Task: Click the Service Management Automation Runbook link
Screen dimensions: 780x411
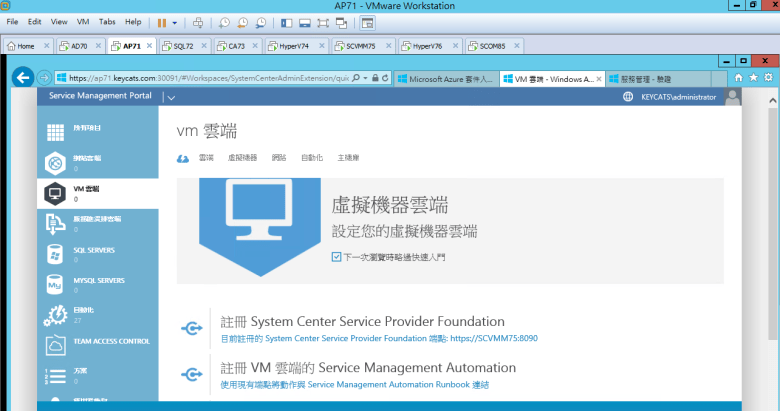Action: 355,384
